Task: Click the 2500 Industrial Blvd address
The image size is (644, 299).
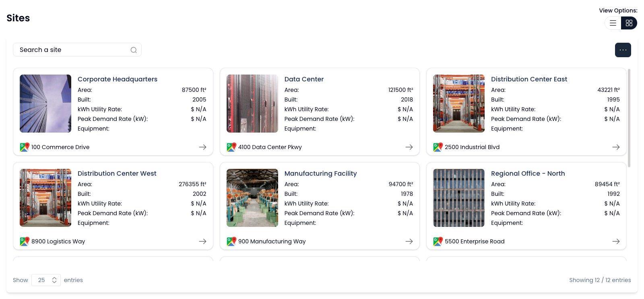Action: pos(472,147)
